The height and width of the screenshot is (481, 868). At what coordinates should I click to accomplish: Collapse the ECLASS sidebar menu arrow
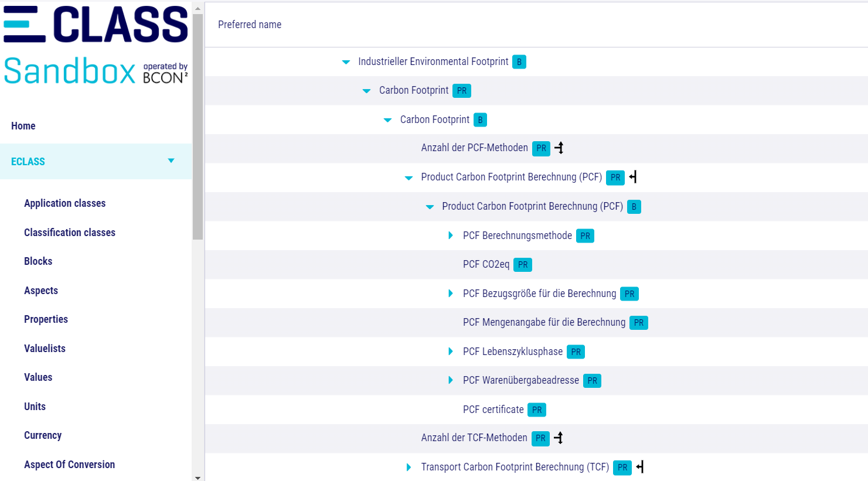(171, 161)
